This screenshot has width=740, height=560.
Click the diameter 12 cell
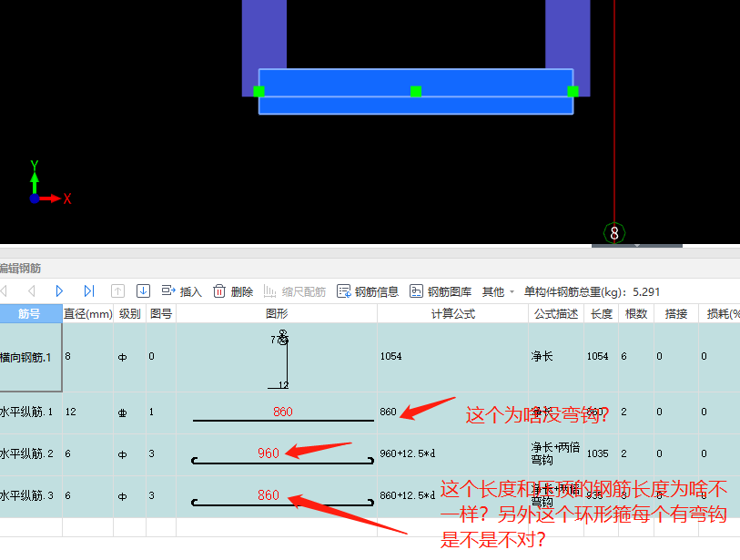point(87,412)
